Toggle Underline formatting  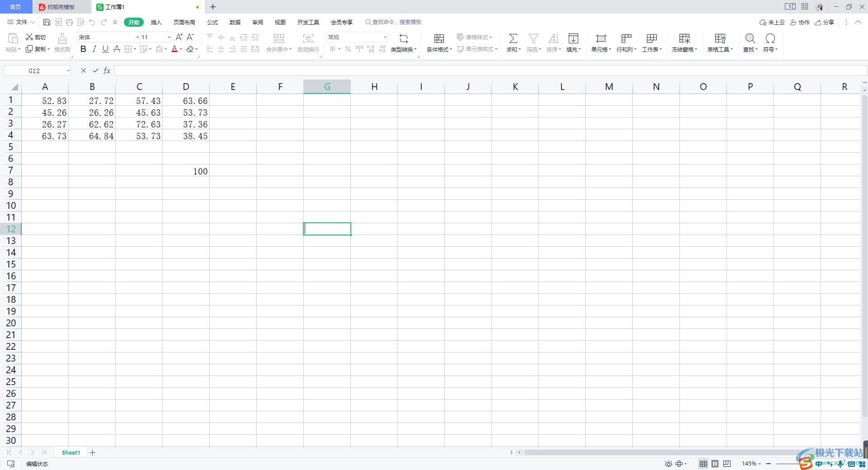pos(105,49)
